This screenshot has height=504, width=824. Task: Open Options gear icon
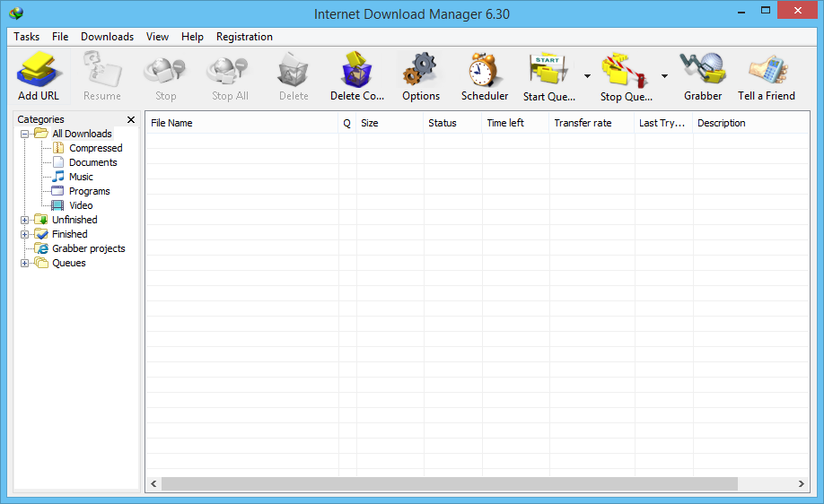tap(420, 69)
